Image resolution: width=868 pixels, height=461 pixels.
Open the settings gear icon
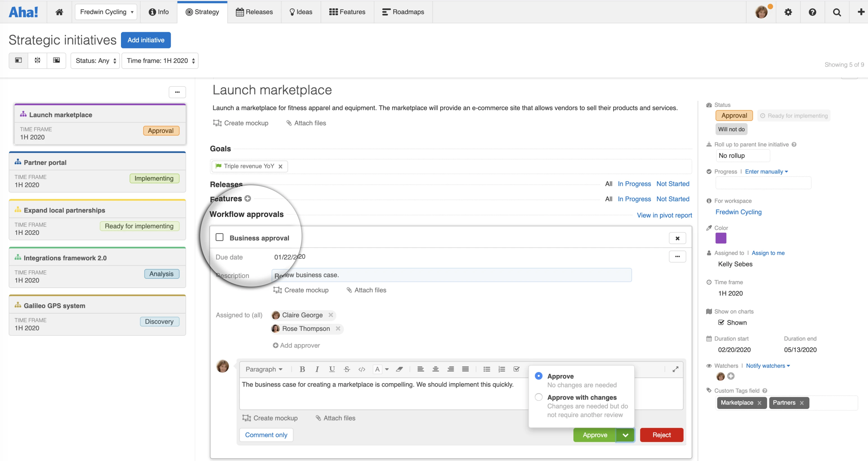tap(788, 12)
